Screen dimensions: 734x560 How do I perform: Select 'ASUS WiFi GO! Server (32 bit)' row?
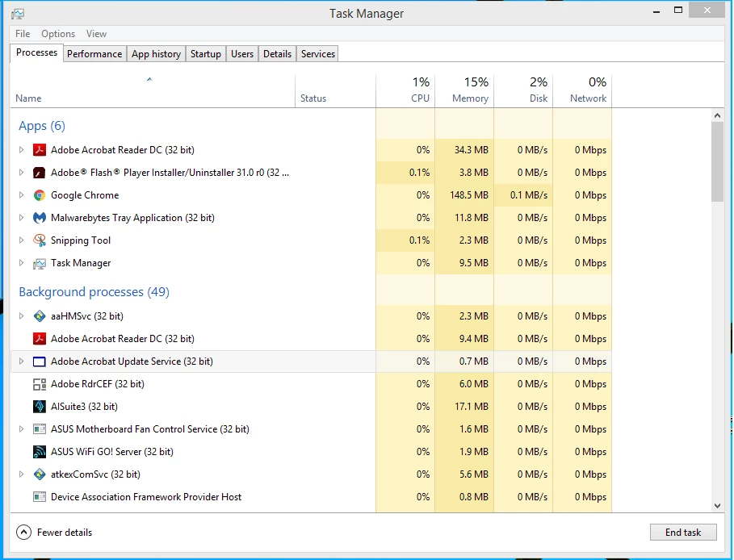[x=311, y=452]
